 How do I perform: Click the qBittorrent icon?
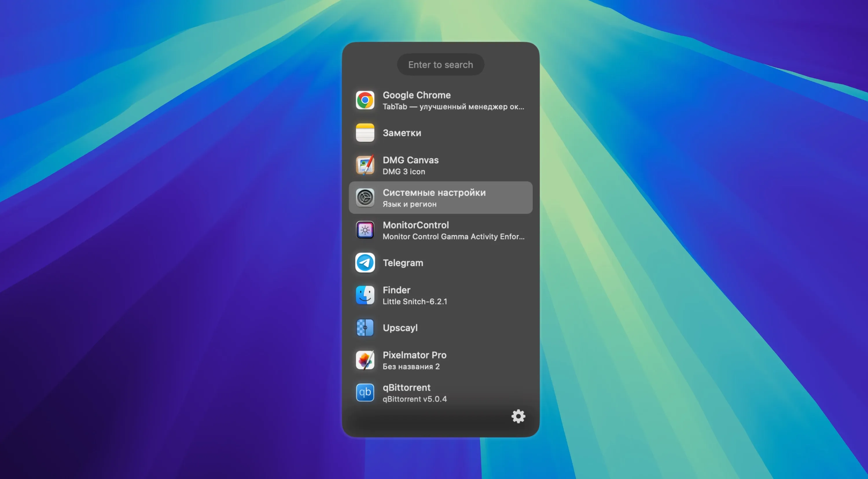coord(365,393)
